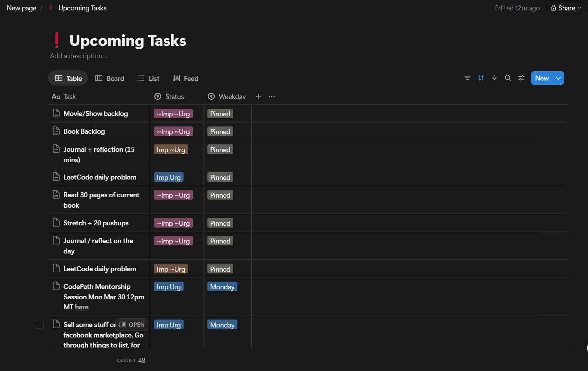Click the page icon for Stretch + 20 pushups
588x371 pixels.
pos(56,223)
